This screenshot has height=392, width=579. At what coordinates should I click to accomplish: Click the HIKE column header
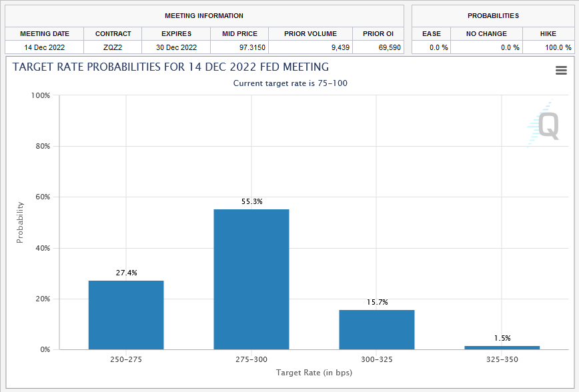pyautogui.click(x=548, y=33)
